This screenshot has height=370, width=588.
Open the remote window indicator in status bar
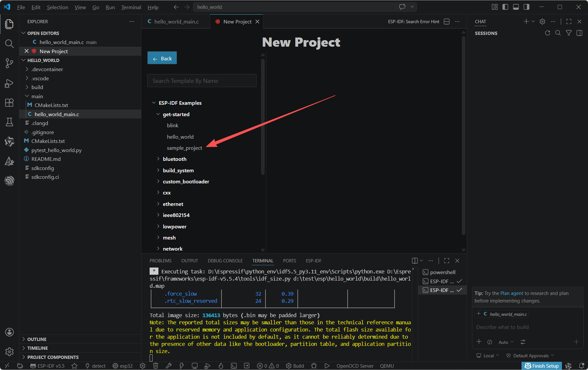[7, 366]
